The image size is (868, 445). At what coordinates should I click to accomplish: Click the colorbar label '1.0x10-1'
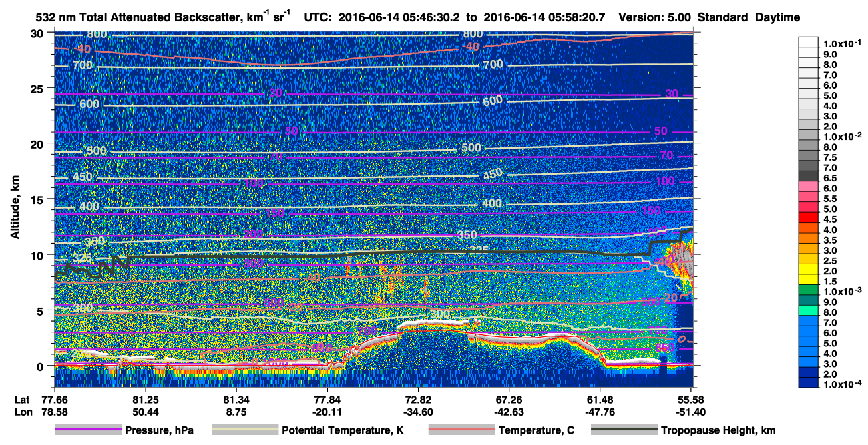[841, 43]
